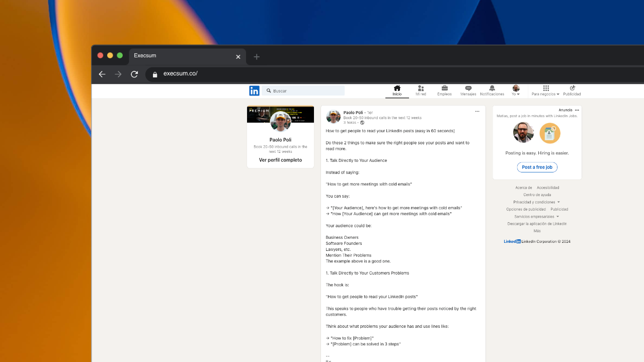Open Notificaciones bell icon
The height and width of the screenshot is (362, 644).
pyautogui.click(x=492, y=88)
